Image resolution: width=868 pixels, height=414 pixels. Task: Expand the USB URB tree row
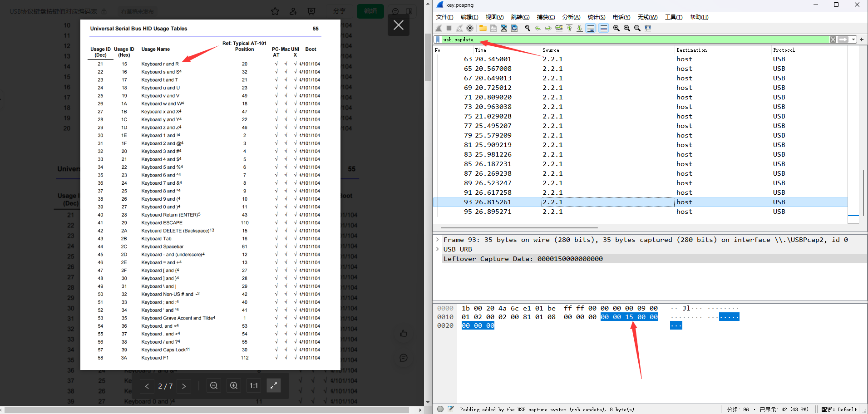tap(438, 249)
